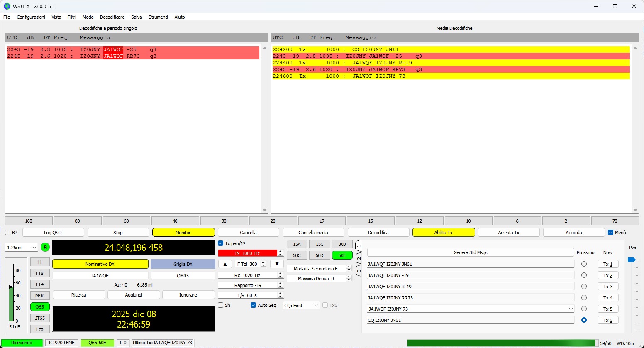The height and width of the screenshot is (348, 644).
Task: Click the Cancella media button
Action: click(313, 232)
